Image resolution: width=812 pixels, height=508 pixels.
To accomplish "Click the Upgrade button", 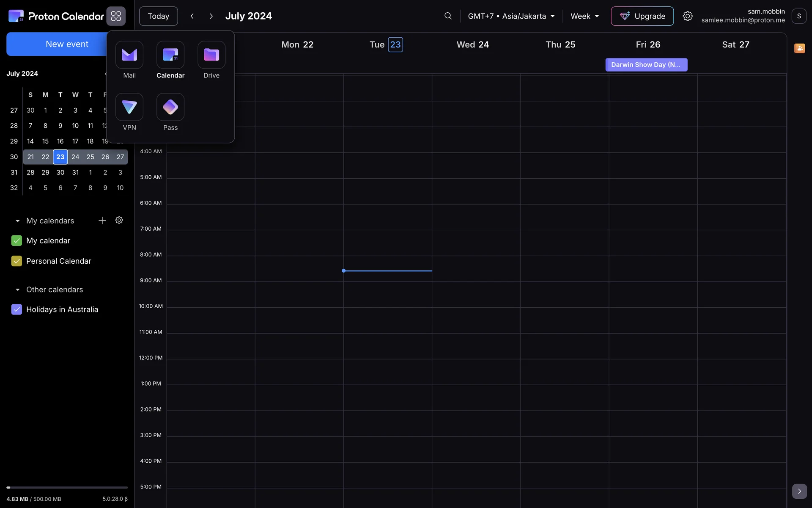I will pos(642,16).
